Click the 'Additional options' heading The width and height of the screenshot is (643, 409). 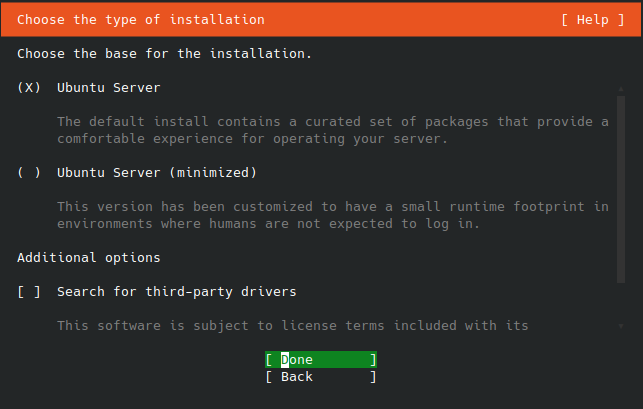pyautogui.click(x=89, y=258)
